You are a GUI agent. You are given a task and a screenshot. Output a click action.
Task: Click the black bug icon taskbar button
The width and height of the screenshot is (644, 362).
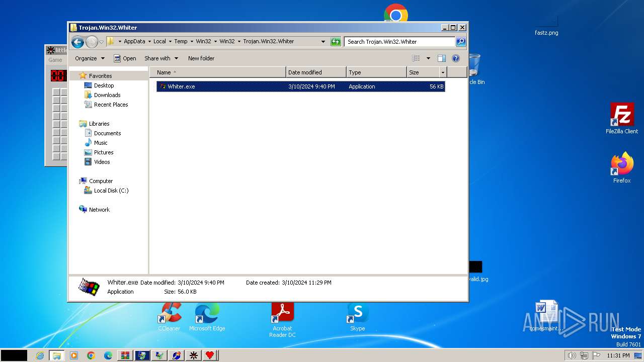click(x=193, y=355)
